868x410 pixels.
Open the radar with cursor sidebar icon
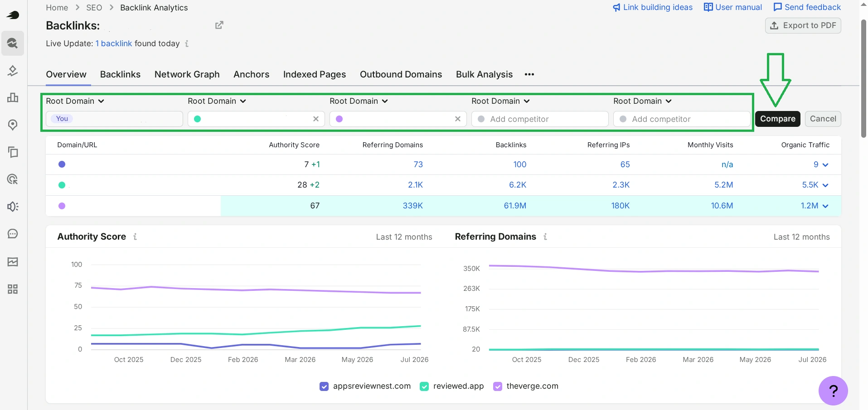pos(13,179)
